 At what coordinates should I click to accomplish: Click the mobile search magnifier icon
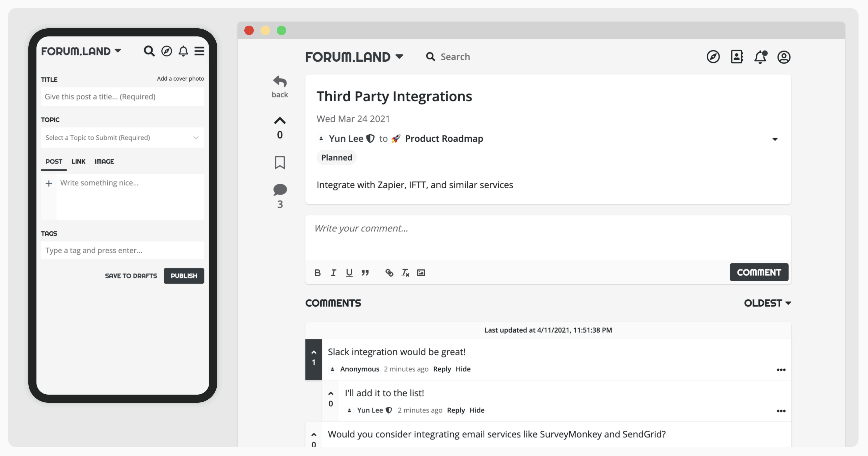(x=149, y=51)
